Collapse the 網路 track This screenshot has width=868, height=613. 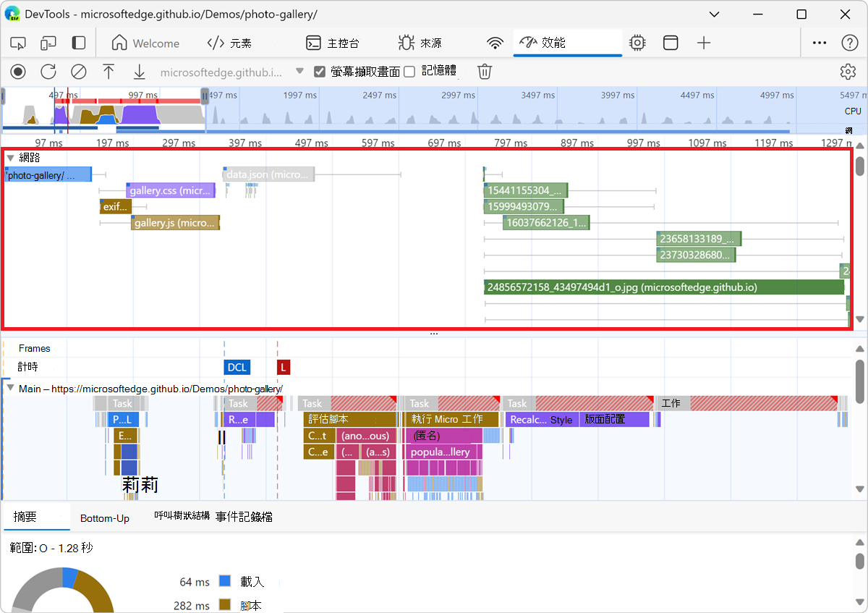[x=11, y=157]
